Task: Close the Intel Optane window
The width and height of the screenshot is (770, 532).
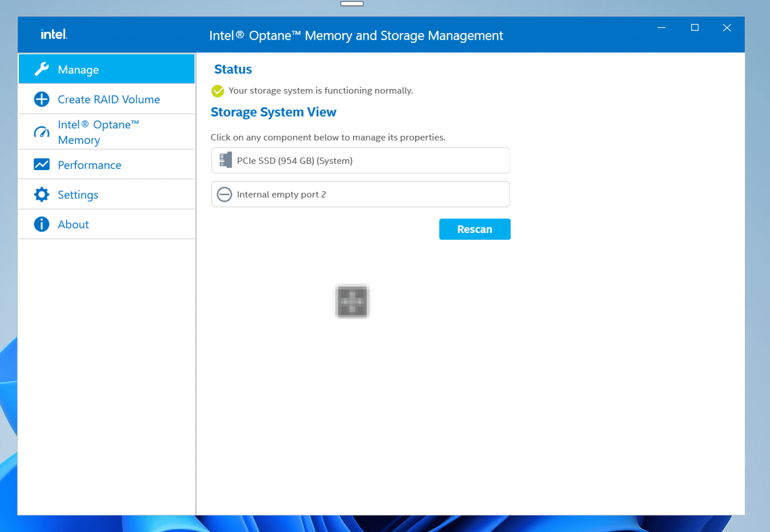Action: click(727, 28)
